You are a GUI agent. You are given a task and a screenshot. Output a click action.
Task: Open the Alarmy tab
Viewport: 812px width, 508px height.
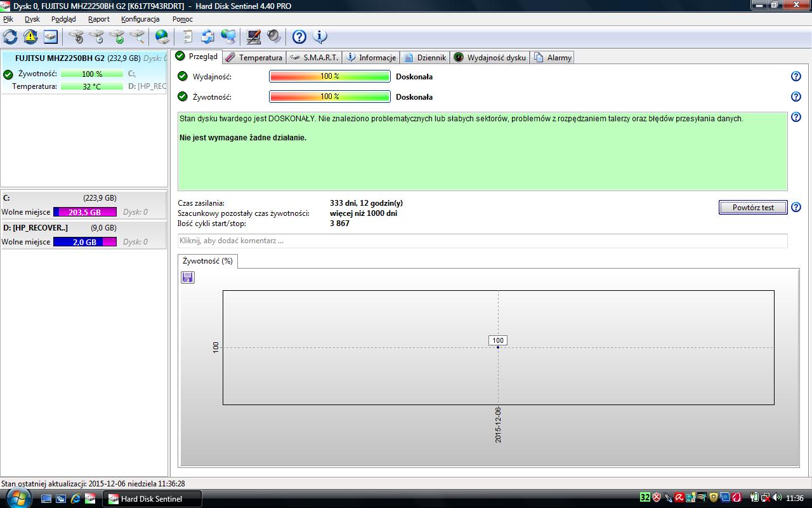tap(553, 57)
